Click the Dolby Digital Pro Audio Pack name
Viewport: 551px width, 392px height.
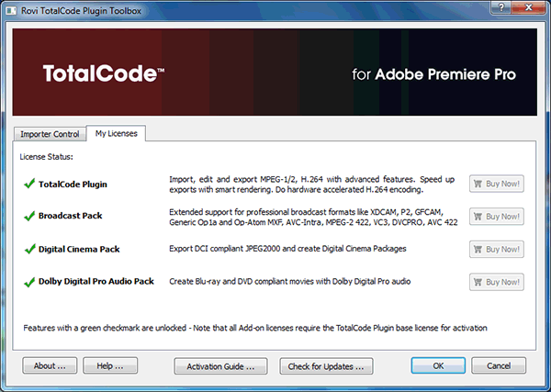(x=96, y=281)
